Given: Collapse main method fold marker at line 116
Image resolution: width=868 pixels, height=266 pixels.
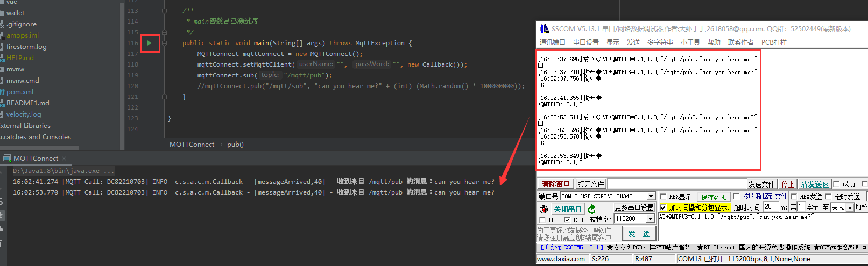Looking at the screenshot, I should 165,43.
